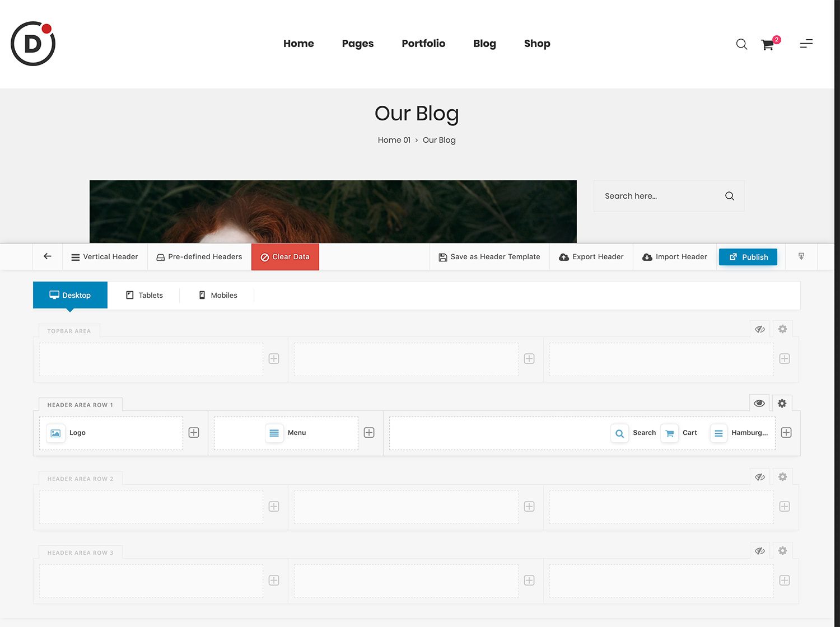Click the Search element in header row 1

coord(633,433)
